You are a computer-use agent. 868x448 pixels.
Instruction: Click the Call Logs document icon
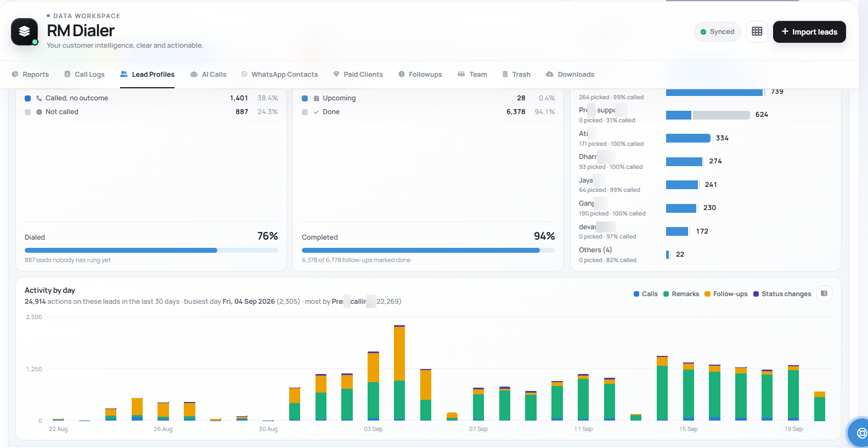point(67,74)
